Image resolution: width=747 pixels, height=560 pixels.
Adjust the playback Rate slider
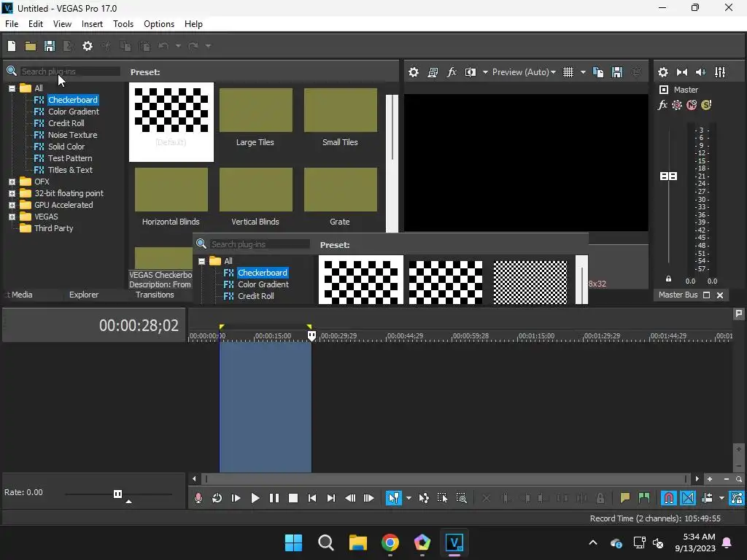click(x=117, y=494)
